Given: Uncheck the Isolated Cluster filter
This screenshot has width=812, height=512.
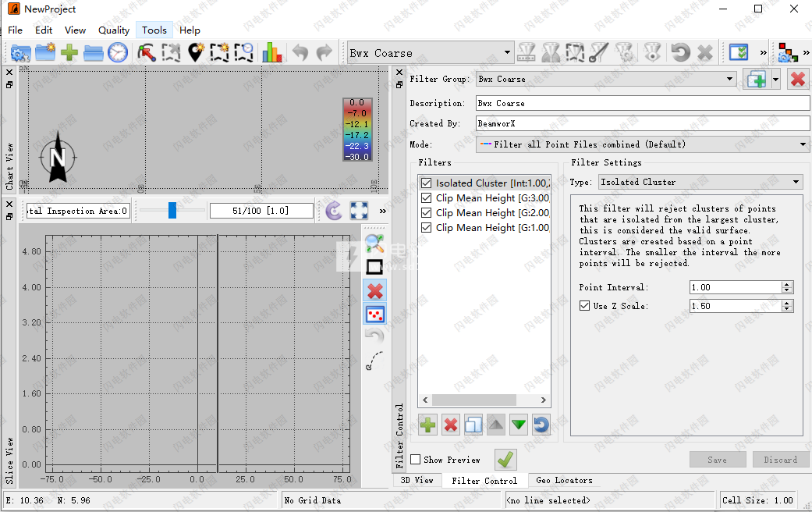Looking at the screenshot, I should pos(426,183).
